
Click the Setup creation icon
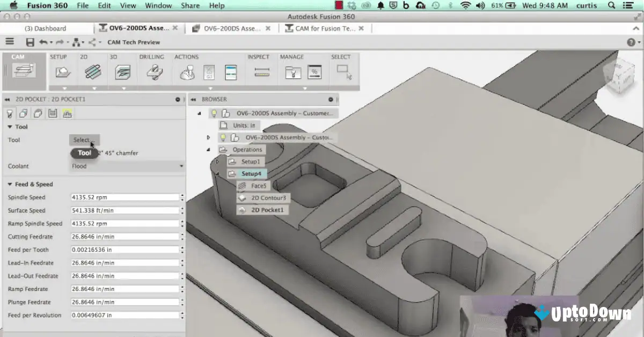point(62,71)
